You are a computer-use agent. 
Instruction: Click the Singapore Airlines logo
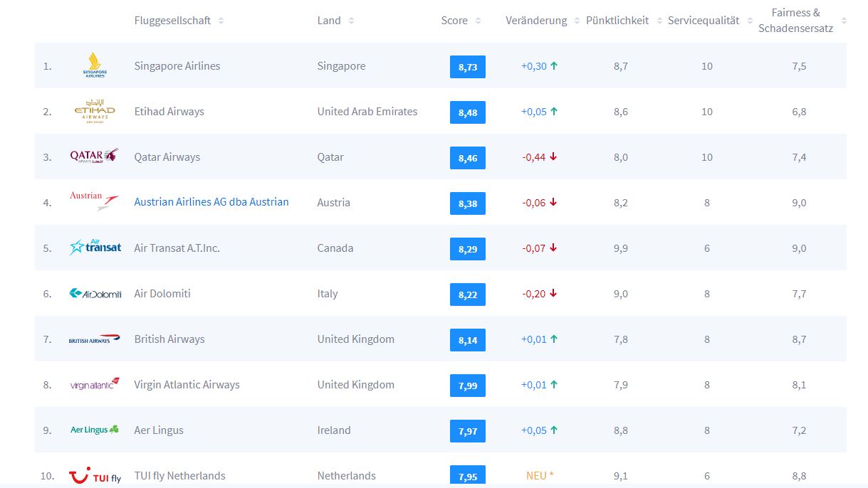pyautogui.click(x=95, y=65)
